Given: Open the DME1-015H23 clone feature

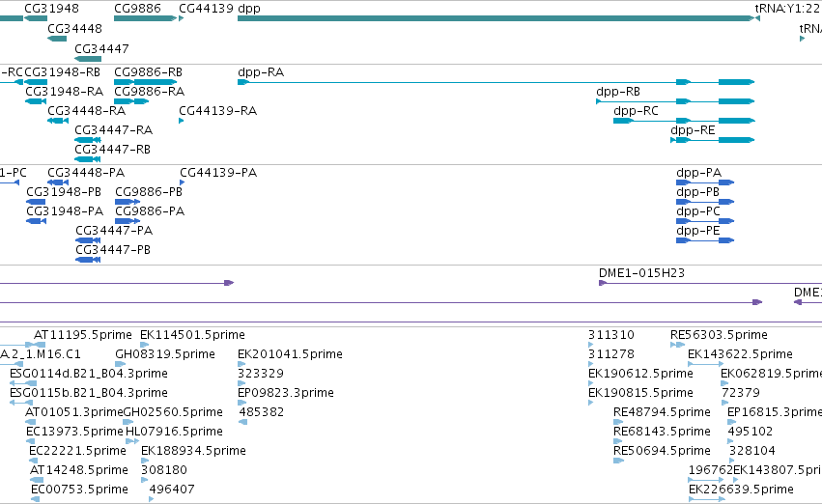Looking at the screenshot, I should point(710,284).
